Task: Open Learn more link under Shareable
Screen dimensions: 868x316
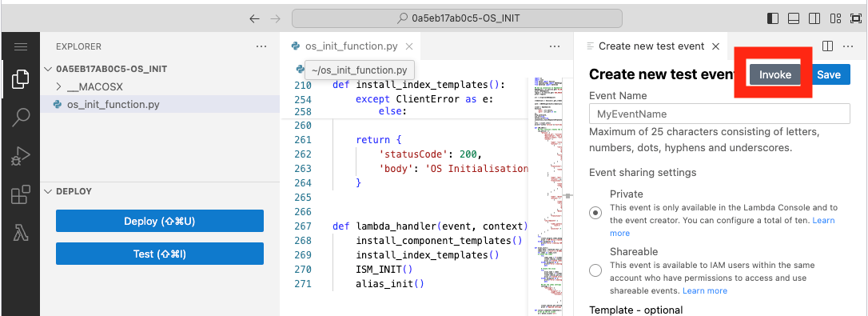Action: point(705,290)
